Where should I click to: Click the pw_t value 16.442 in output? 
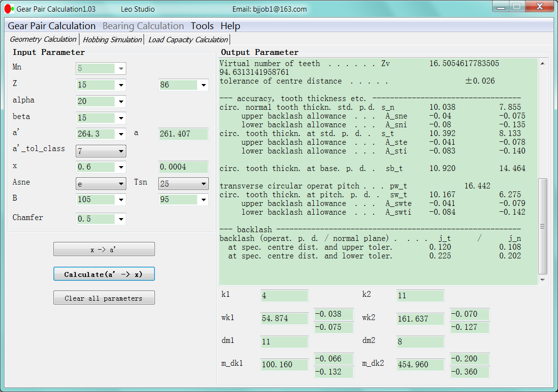click(477, 186)
